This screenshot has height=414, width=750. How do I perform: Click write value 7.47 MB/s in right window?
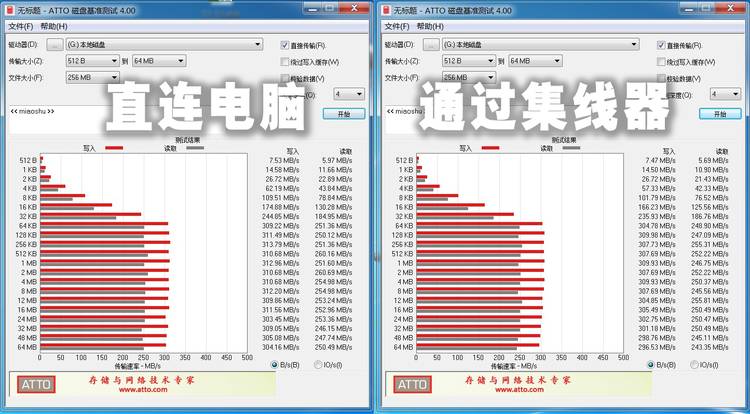click(x=661, y=160)
